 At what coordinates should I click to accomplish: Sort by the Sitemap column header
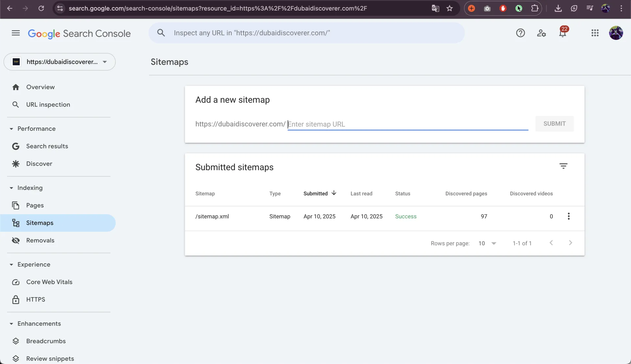pos(205,193)
